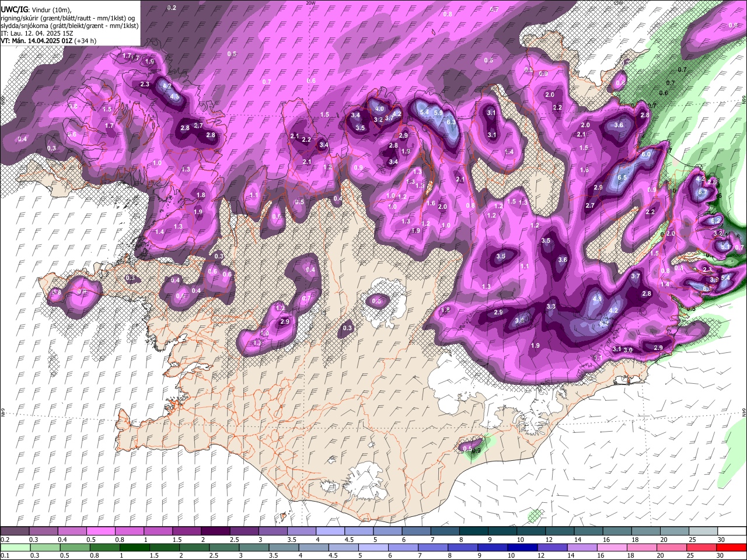The width and height of the screenshot is (747, 560).
Task: Click the bold UWC/IG title text
Action: 14,10
